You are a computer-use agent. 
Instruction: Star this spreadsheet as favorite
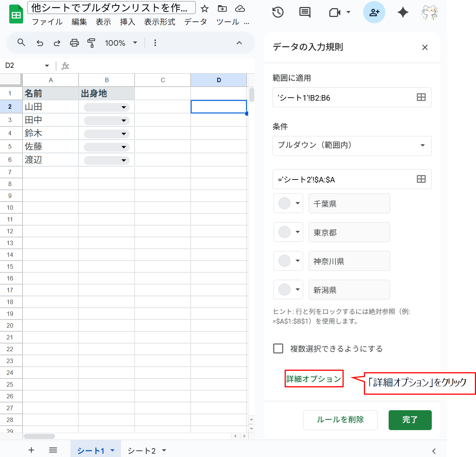pos(204,8)
